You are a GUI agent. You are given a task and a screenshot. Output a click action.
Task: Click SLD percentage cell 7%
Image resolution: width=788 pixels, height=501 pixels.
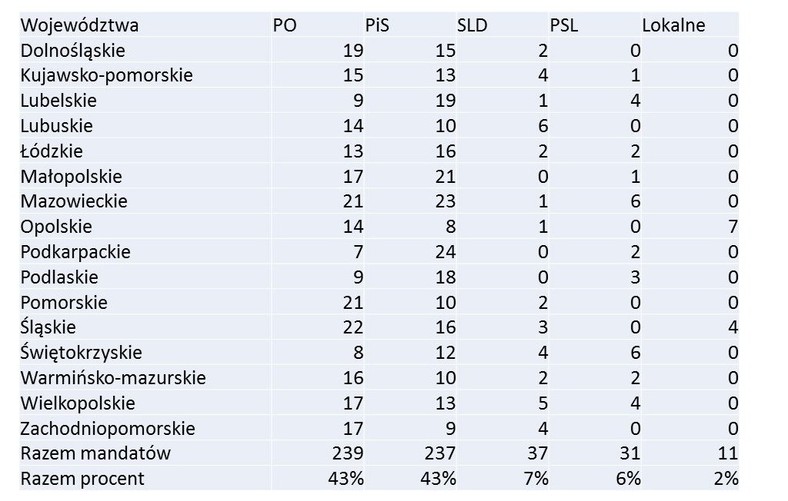pos(536,478)
